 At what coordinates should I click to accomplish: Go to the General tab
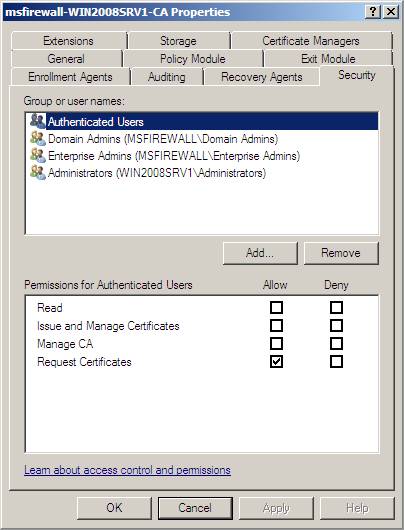(66, 59)
